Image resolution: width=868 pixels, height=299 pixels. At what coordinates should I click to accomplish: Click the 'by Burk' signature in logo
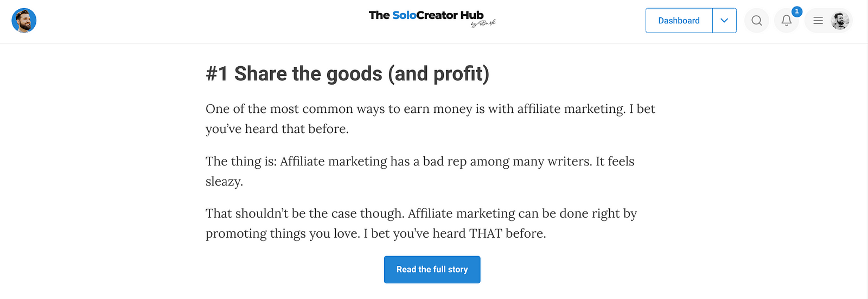tap(483, 23)
